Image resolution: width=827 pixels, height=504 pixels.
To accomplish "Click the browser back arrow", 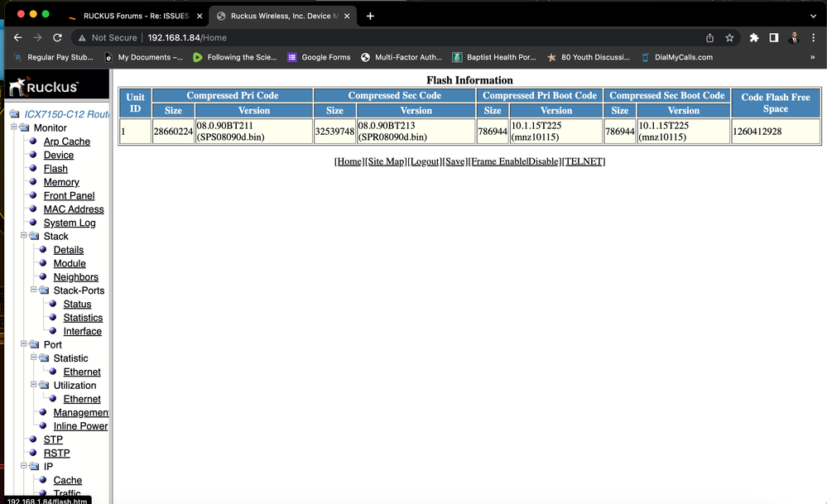I will pos(17,37).
